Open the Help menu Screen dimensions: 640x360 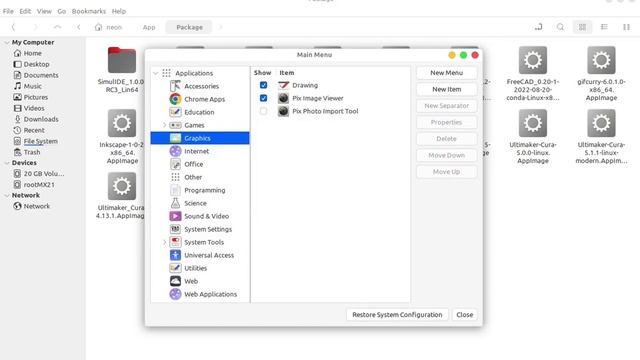pos(119,11)
